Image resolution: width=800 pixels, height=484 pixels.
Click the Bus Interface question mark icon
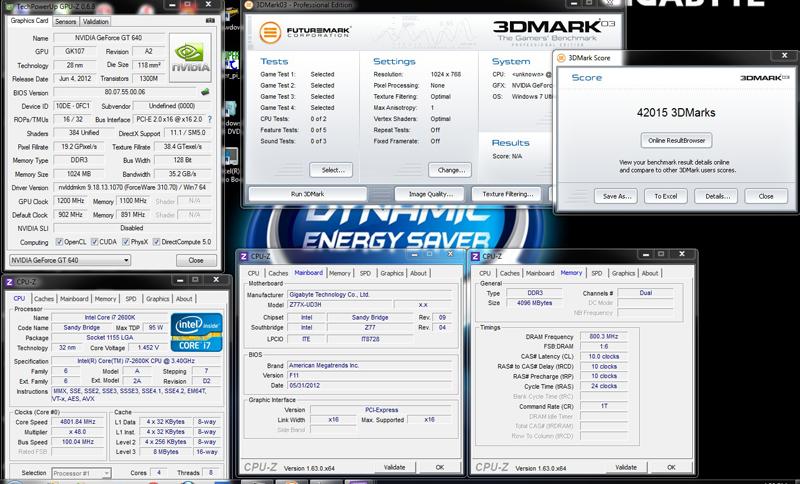tap(209, 119)
